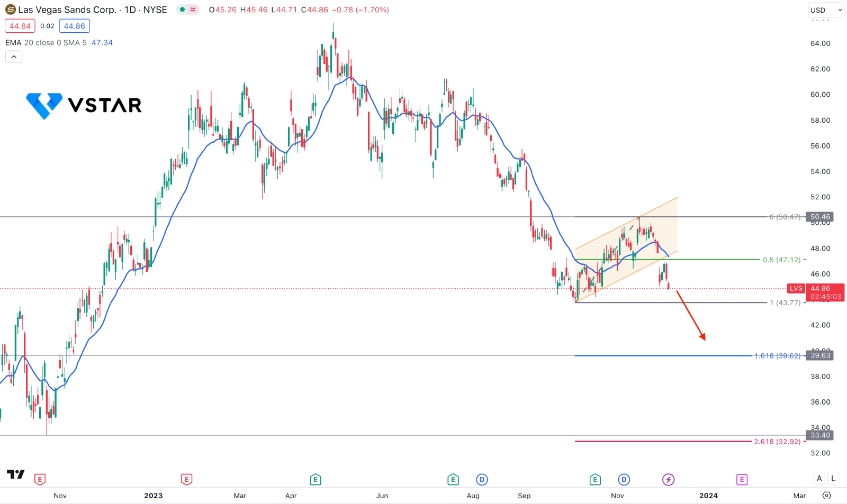Select the 1.618 (39.62) Fibonacci level label
This screenshot has height=504, width=847.
tap(778, 356)
